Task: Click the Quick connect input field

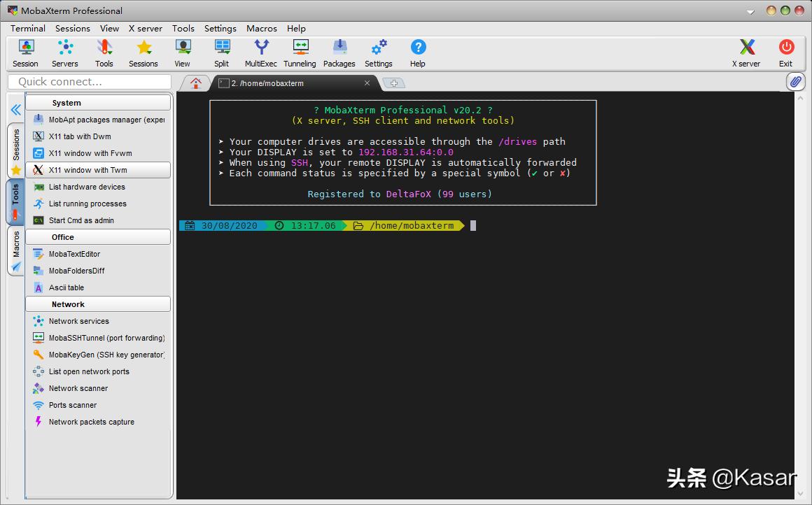Action: click(90, 82)
